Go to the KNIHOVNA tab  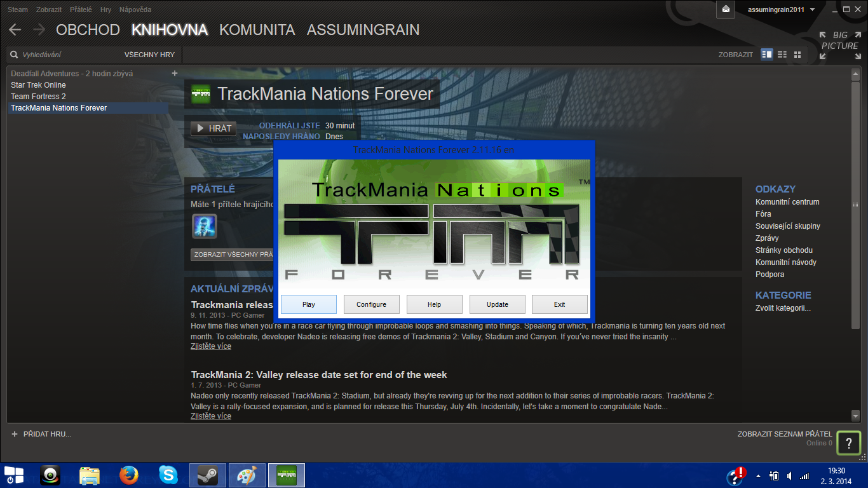coord(170,30)
